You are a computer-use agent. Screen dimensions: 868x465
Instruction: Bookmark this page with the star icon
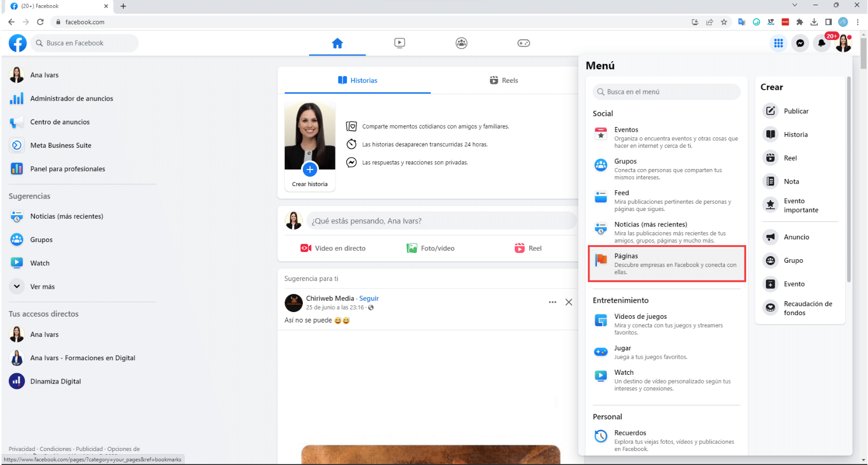coord(724,22)
